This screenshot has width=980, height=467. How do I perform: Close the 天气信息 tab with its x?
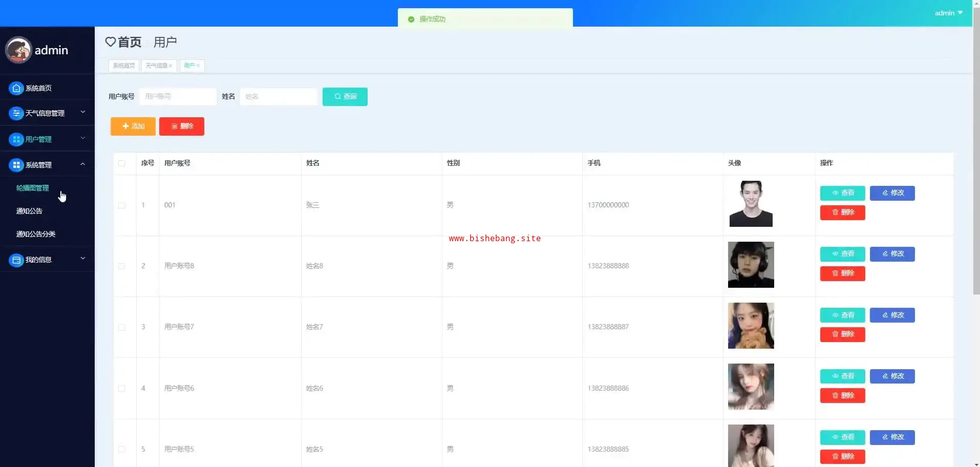[x=171, y=66]
